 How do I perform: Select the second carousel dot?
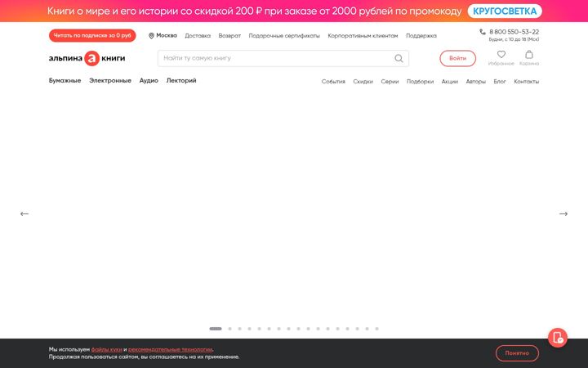[229, 329]
